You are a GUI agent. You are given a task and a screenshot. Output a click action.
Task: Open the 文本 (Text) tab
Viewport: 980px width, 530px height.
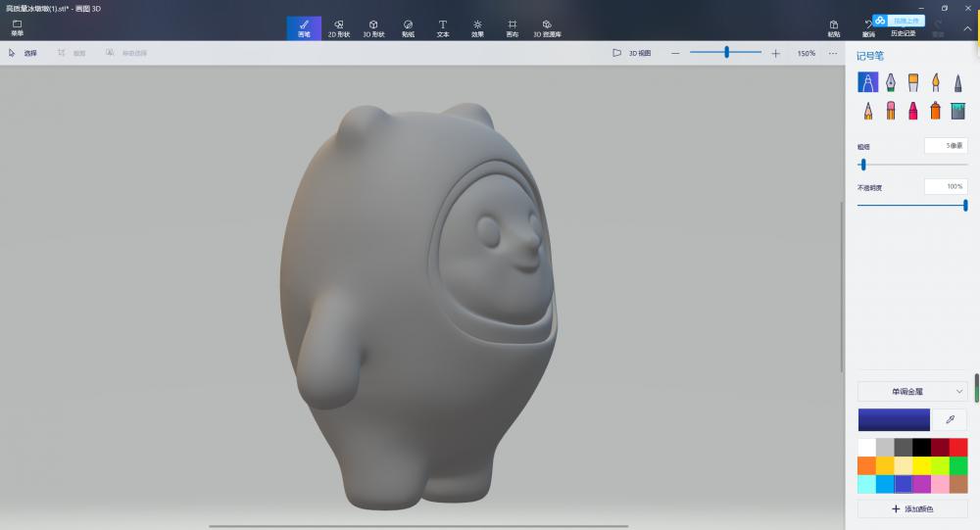coord(443,28)
